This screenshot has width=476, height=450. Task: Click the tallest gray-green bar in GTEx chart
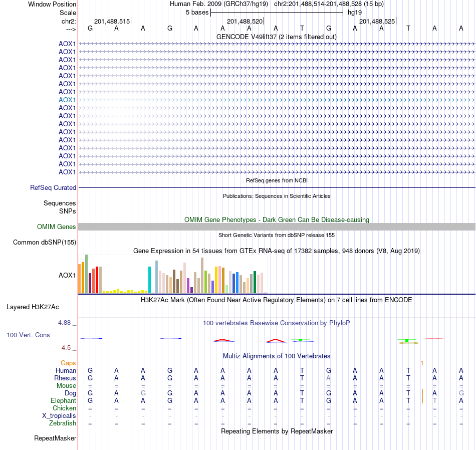pos(87,274)
